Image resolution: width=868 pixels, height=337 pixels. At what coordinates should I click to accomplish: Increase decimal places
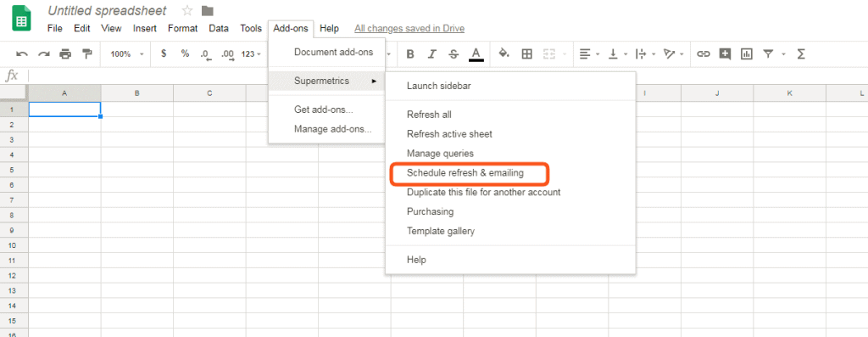[227, 54]
